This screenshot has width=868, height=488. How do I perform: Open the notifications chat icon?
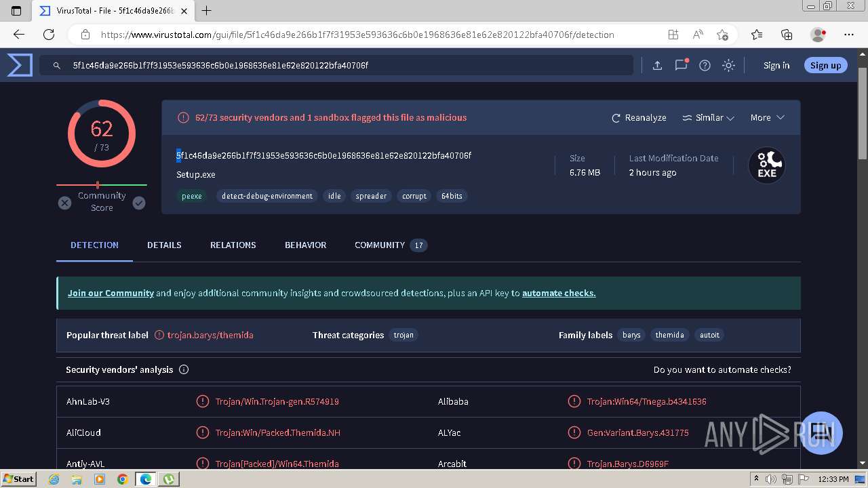[x=682, y=65]
